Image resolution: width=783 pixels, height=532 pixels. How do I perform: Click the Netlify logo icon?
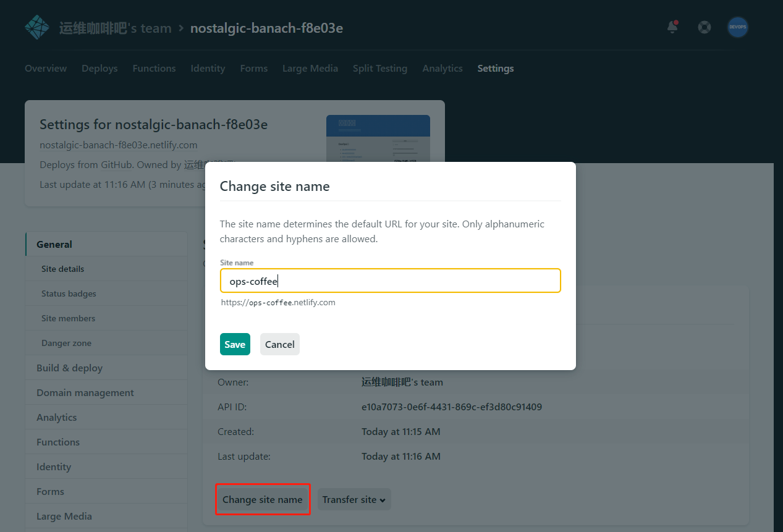tap(36, 28)
